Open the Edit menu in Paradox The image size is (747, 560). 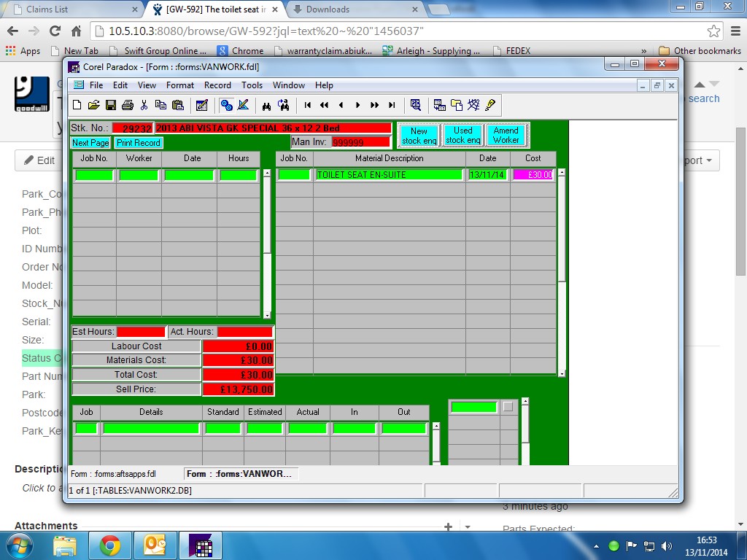[x=120, y=85]
